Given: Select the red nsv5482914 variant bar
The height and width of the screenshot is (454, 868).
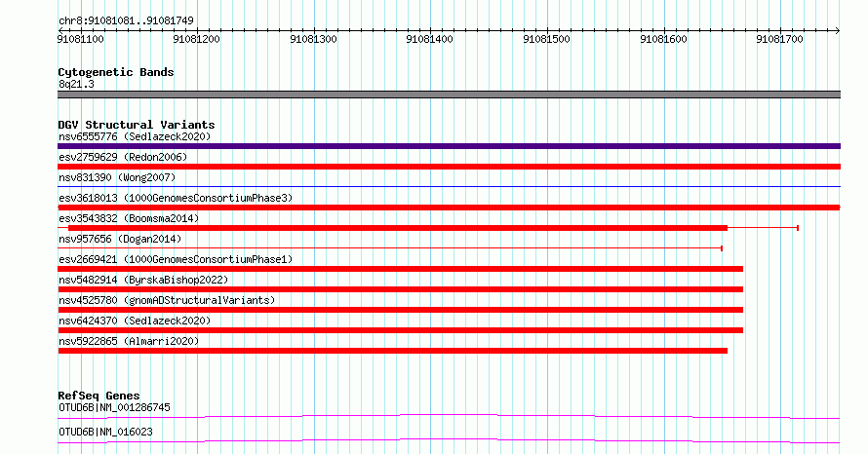Looking at the screenshot, I should coord(400,289).
